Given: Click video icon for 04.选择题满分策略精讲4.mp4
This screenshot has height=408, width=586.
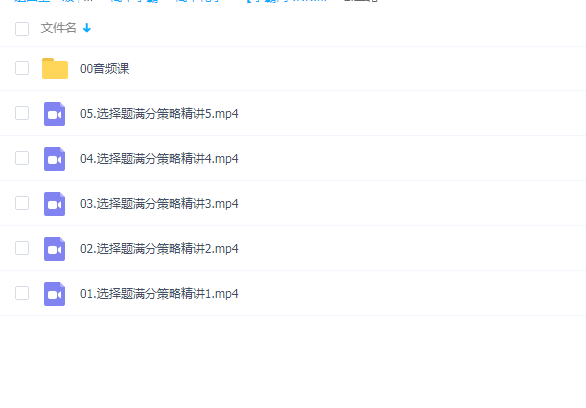Looking at the screenshot, I should pyautogui.click(x=55, y=159).
